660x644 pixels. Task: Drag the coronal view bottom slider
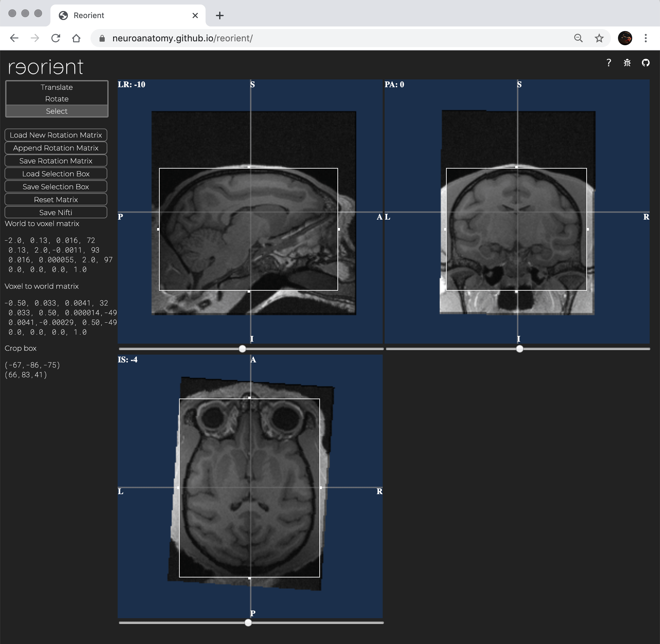click(x=518, y=348)
